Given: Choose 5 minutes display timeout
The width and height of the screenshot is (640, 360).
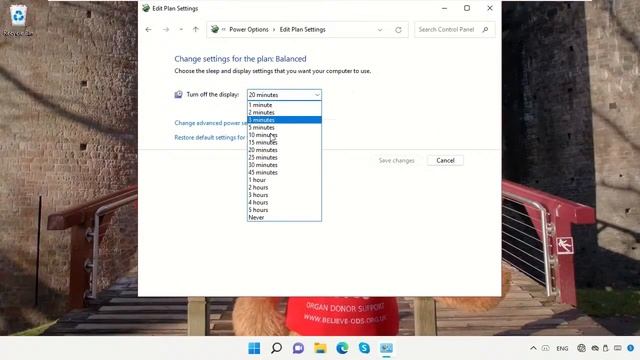Looking at the screenshot, I should pyautogui.click(x=284, y=127).
